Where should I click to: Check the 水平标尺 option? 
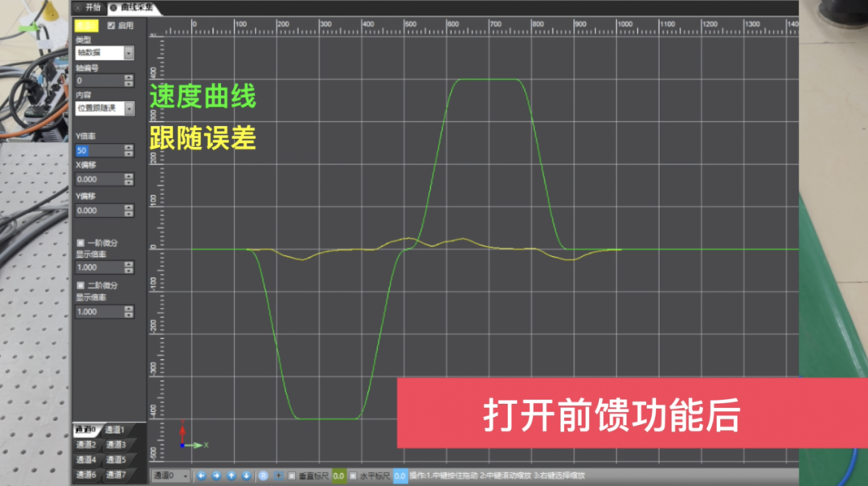[x=352, y=475]
